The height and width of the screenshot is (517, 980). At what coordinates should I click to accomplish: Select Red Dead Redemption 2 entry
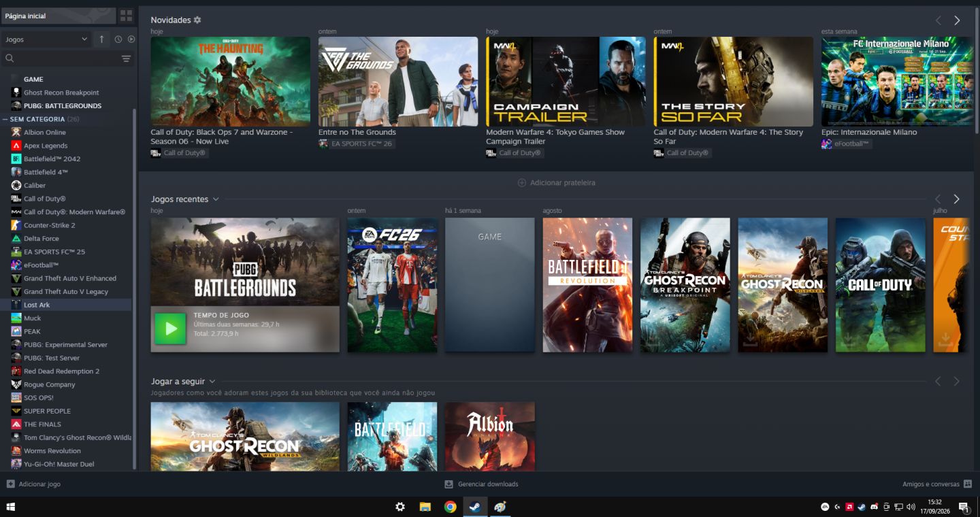pos(67,371)
